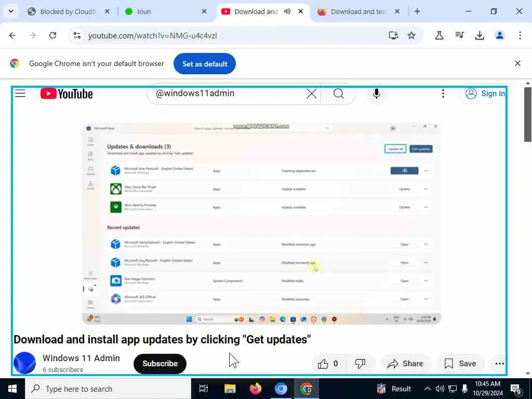Screen dimensions: 532x399
Task: Open the clock and date flyout
Action: point(488,389)
